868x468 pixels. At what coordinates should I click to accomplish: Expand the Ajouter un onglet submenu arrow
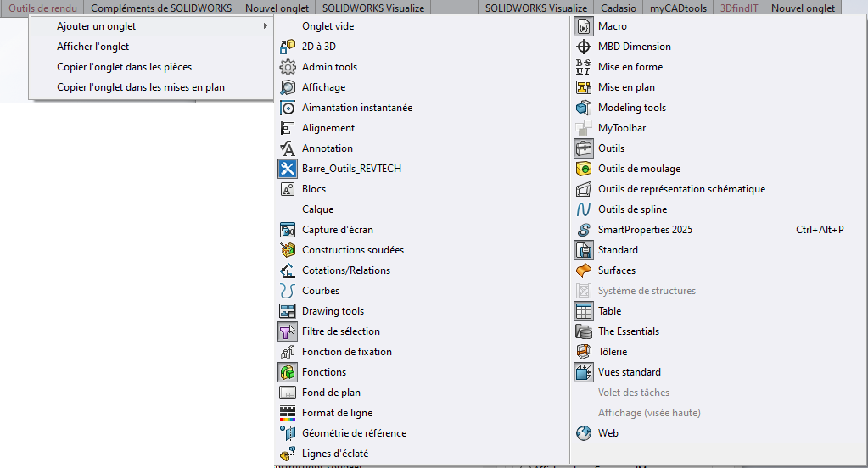tap(266, 26)
